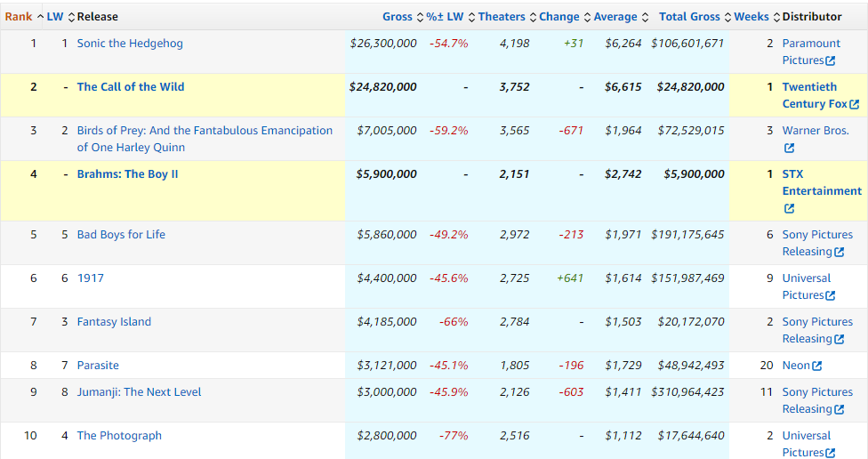The width and height of the screenshot is (868, 459).
Task: Click external link icon for 1917's Universal Pictures
Action: pyautogui.click(x=831, y=296)
